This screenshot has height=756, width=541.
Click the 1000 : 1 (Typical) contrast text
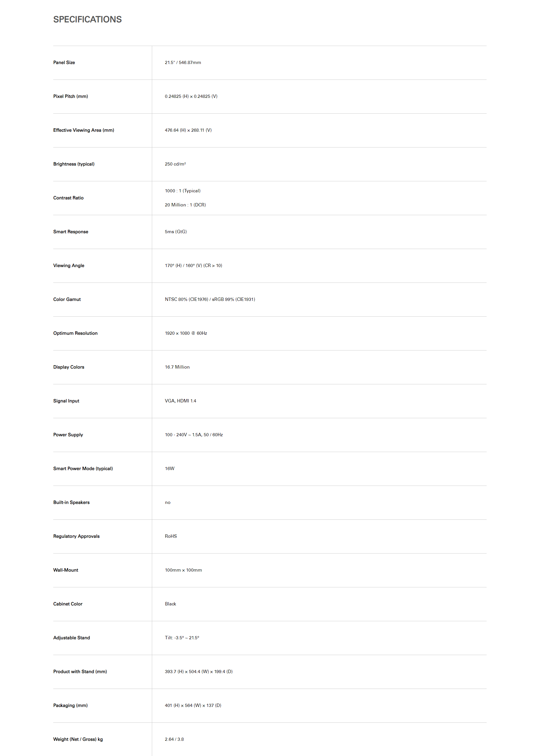pos(183,191)
